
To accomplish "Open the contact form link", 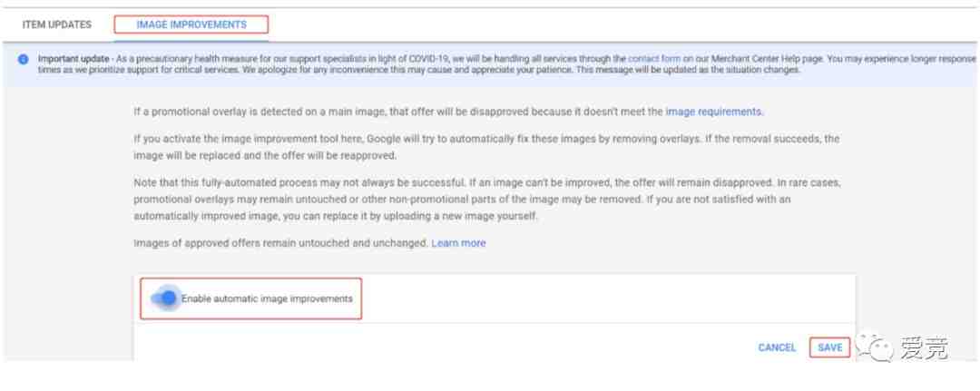I will coord(653,59).
